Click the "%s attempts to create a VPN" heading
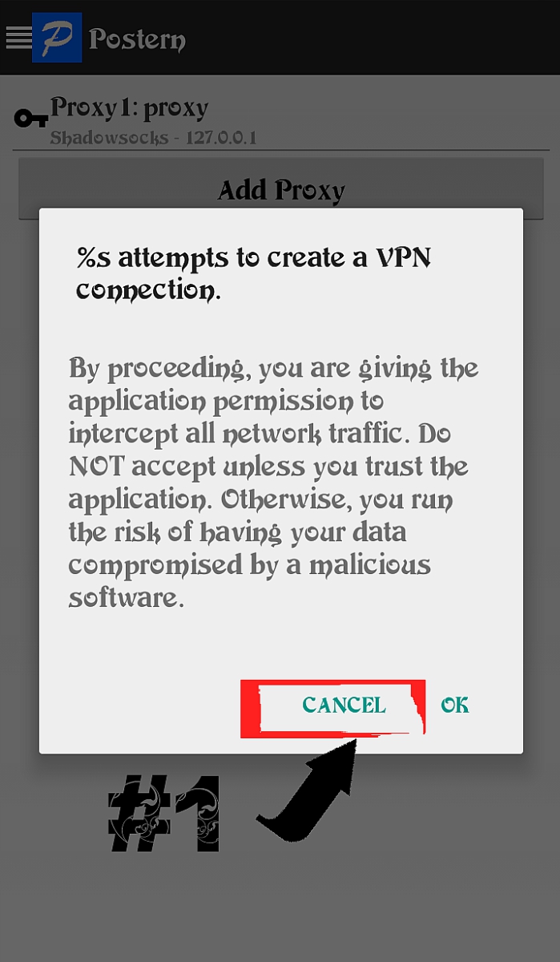This screenshot has width=560, height=962. [x=256, y=257]
